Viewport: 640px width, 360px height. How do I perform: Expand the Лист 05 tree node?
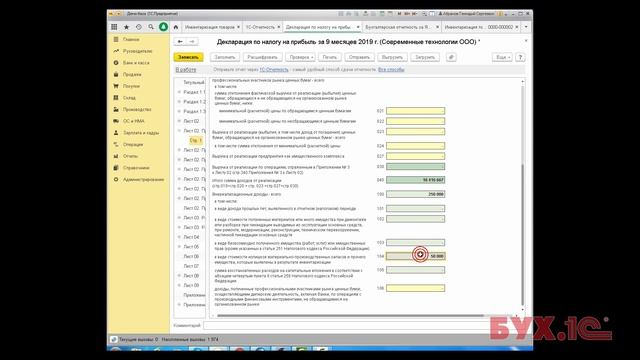(x=179, y=247)
